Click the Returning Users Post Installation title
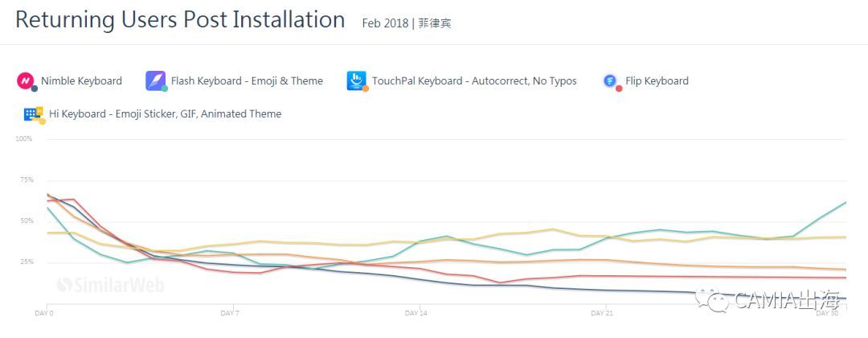 (180, 20)
